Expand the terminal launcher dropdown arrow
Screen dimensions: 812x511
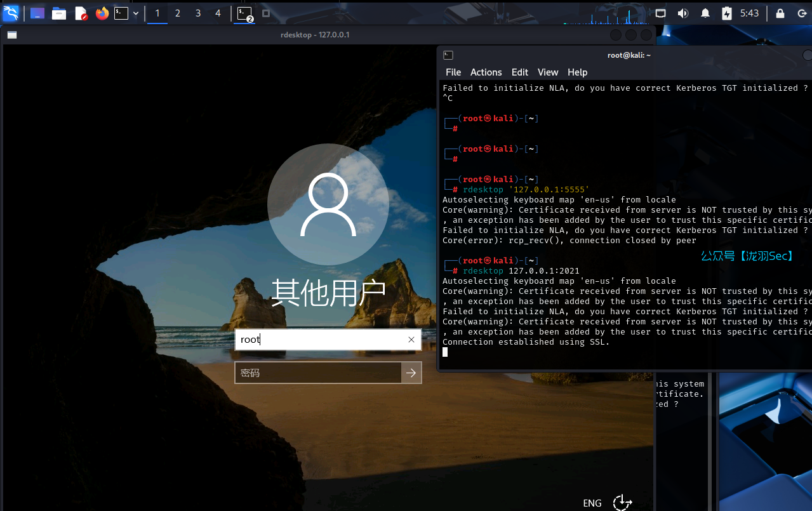[136, 13]
